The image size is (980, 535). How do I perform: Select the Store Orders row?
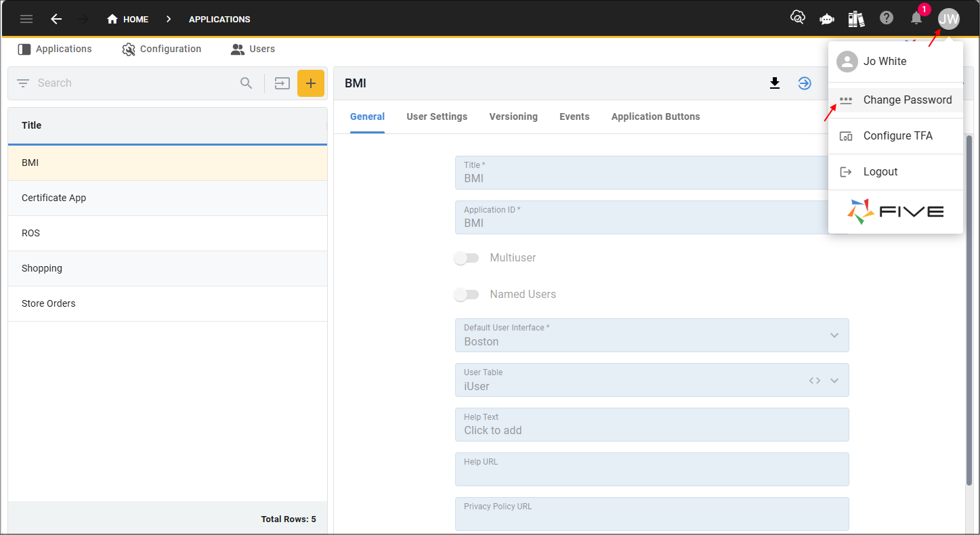pyautogui.click(x=167, y=304)
